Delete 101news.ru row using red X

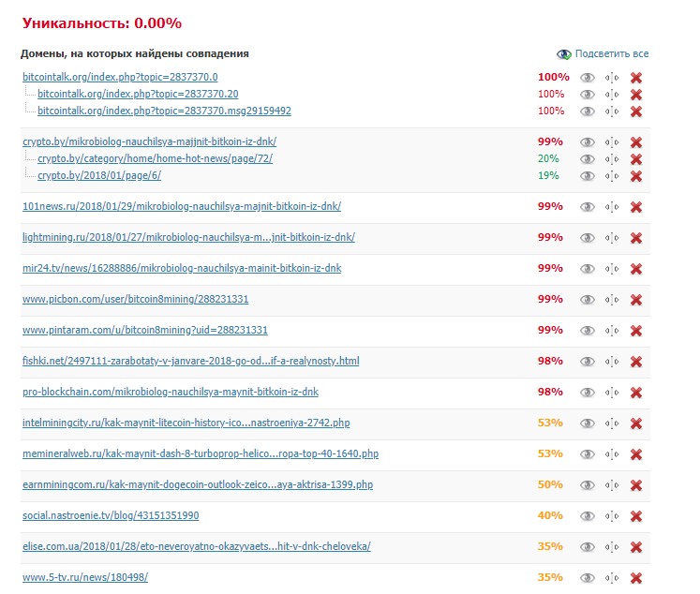coord(636,207)
